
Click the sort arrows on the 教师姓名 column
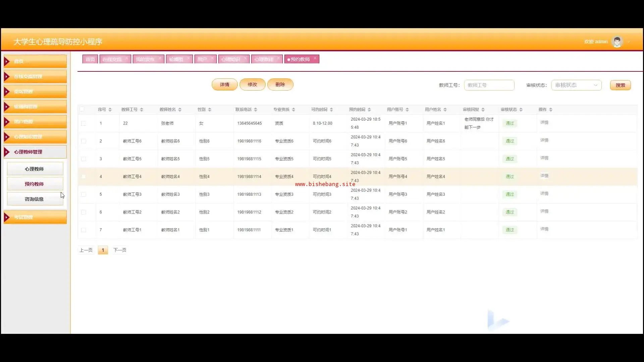180,110
